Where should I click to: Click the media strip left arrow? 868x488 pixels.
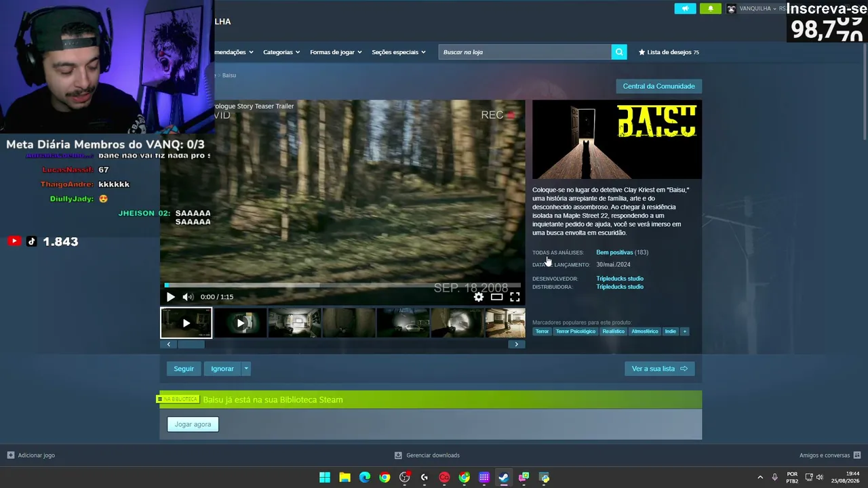tap(169, 344)
